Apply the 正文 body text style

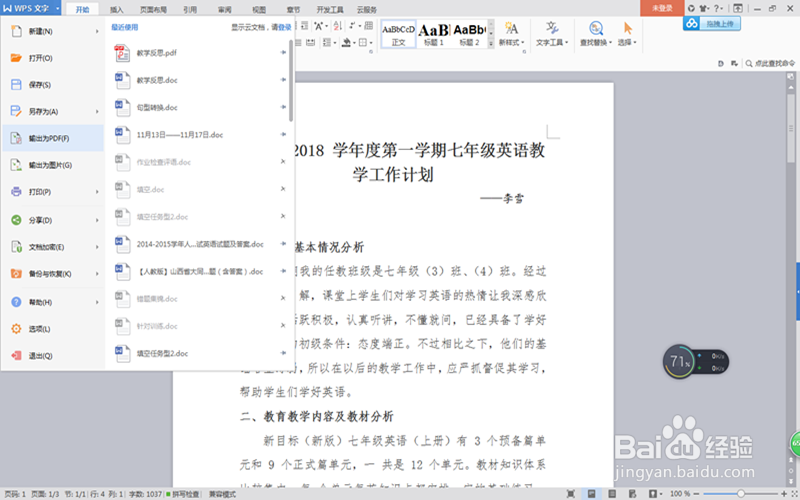[x=398, y=34]
